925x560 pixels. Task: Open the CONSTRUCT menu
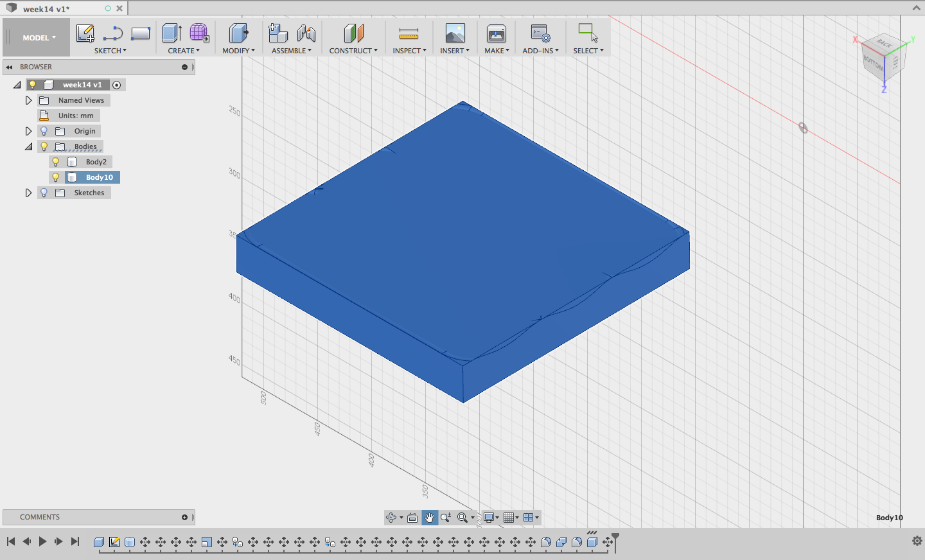pos(353,51)
